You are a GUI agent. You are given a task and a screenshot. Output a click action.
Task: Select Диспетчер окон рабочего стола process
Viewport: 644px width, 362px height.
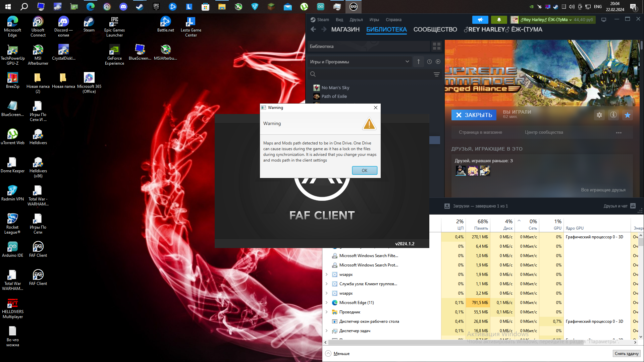[369, 321]
